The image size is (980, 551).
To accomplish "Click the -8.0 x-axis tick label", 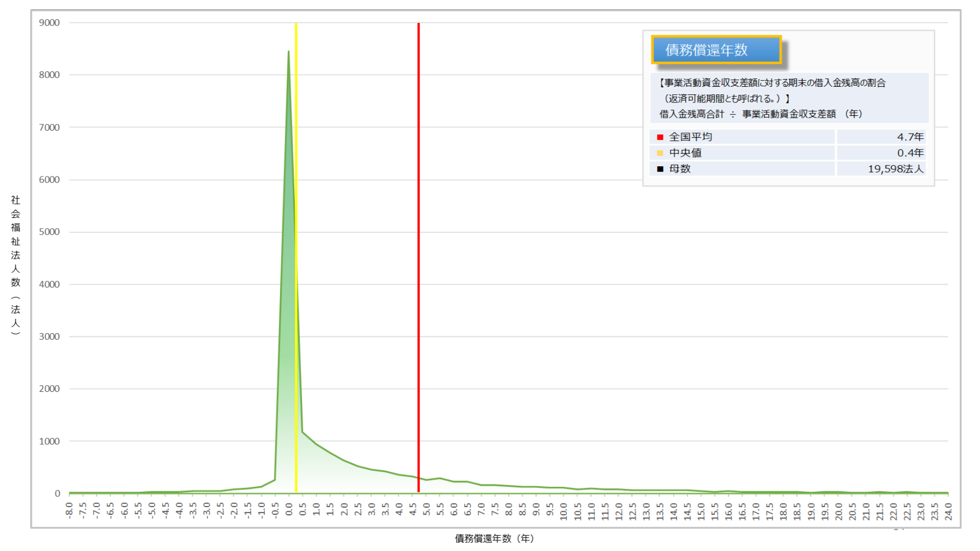I will 69,510.
